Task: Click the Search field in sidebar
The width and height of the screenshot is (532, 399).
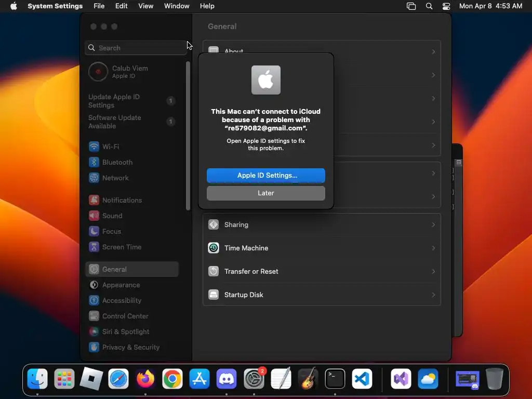Action: 136,48
